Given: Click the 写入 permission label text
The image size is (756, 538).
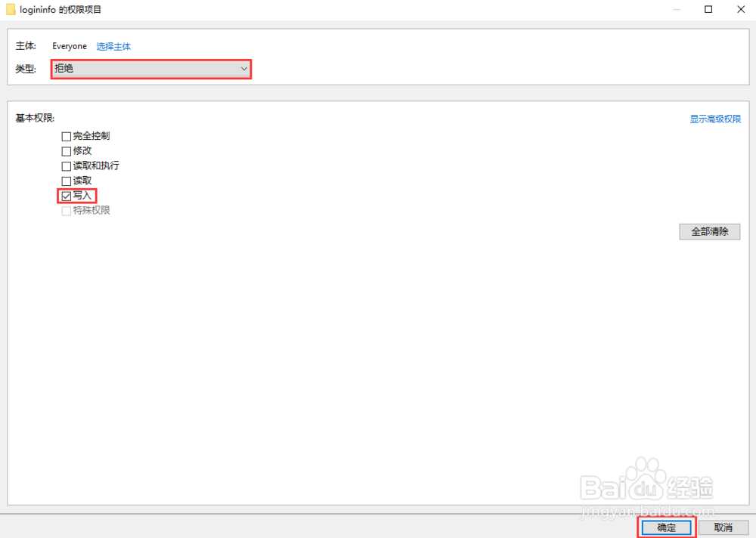Looking at the screenshot, I should 82,196.
